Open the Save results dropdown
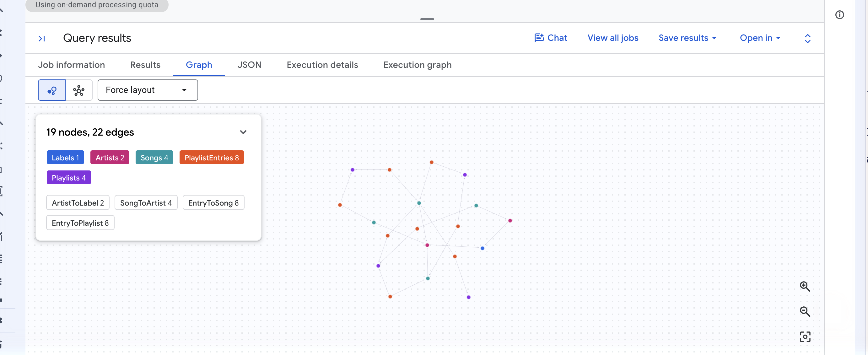868x355 pixels. click(x=687, y=38)
